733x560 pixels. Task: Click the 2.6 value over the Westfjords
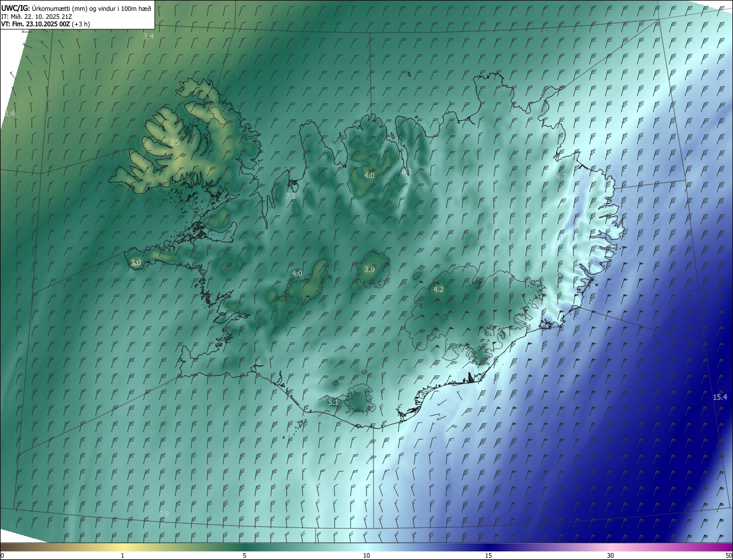175,142
